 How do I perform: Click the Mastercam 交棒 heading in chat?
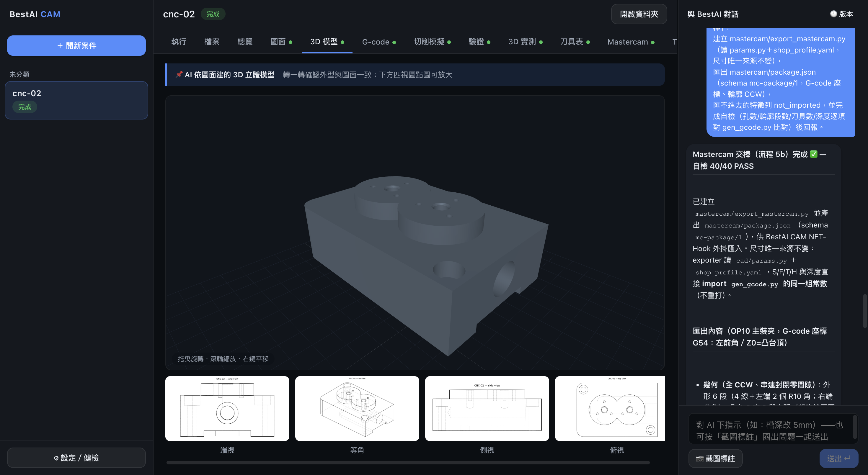coord(759,160)
